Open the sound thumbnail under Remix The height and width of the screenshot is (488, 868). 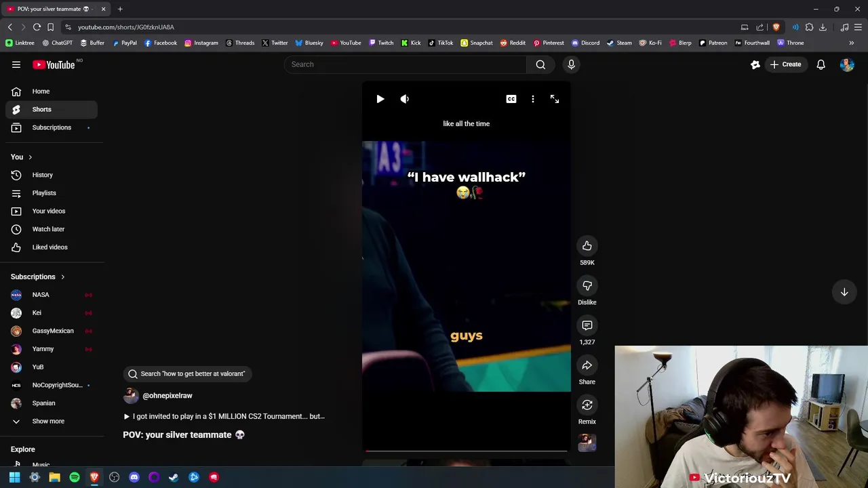[587, 443]
